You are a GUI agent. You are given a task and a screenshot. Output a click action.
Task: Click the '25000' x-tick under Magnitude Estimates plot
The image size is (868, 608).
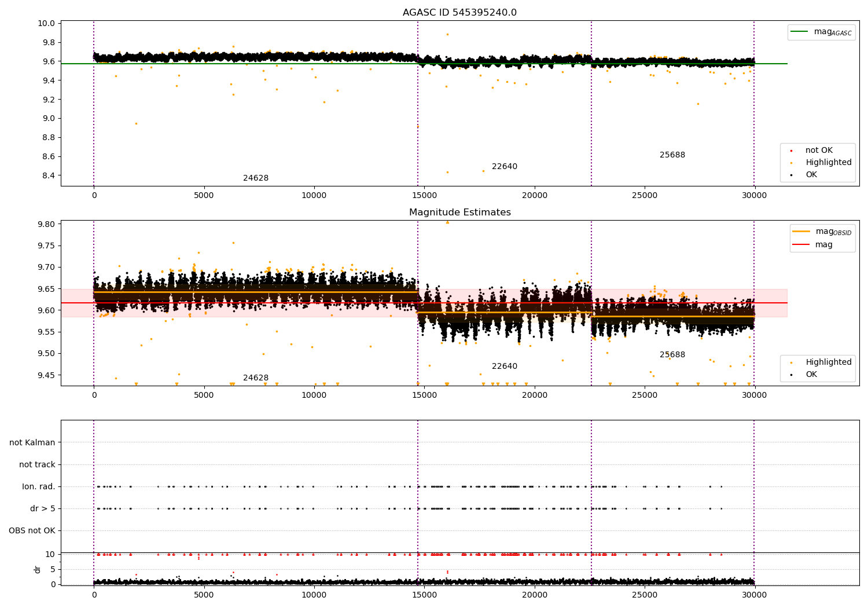pos(645,395)
